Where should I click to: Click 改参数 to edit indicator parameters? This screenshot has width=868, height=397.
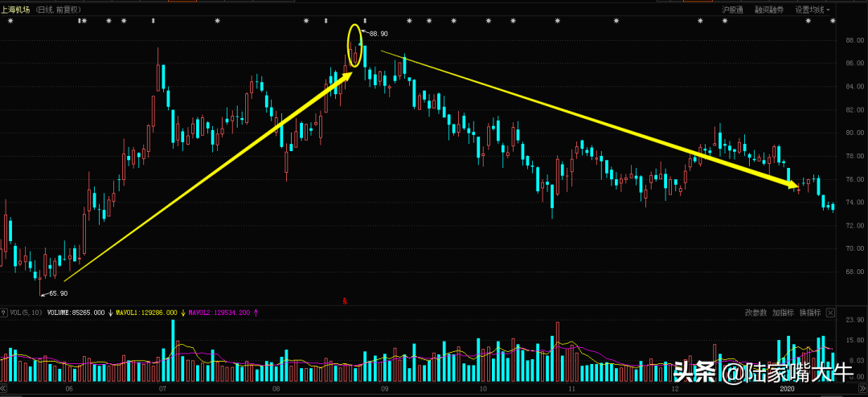coord(755,313)
